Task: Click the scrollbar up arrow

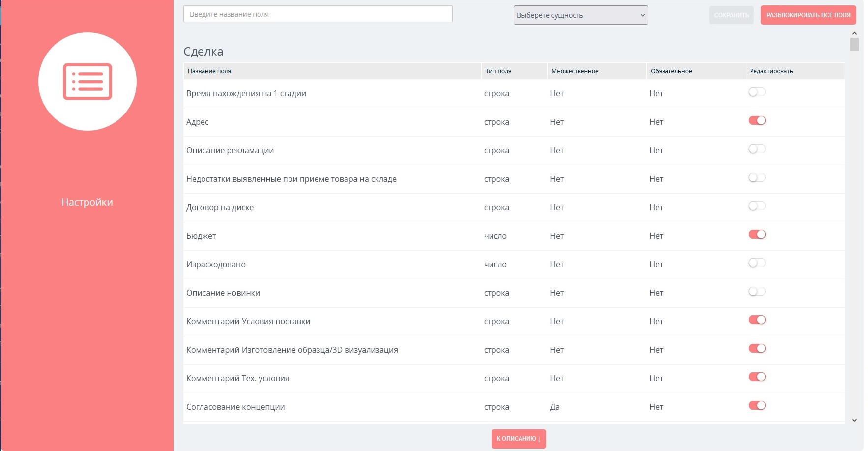Action: pyautogui.click(x=854, y=33)
